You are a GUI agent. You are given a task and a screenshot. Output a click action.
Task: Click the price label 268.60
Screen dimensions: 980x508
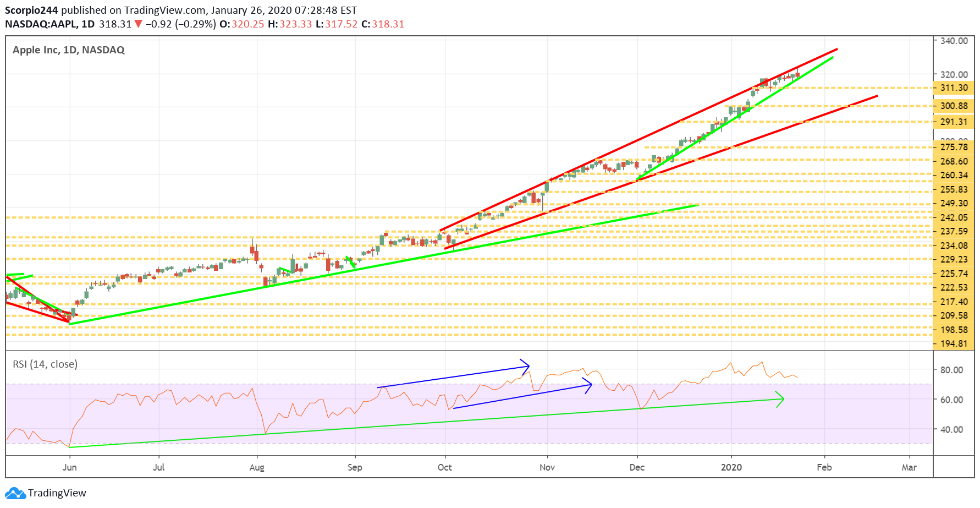coord(954,162)
